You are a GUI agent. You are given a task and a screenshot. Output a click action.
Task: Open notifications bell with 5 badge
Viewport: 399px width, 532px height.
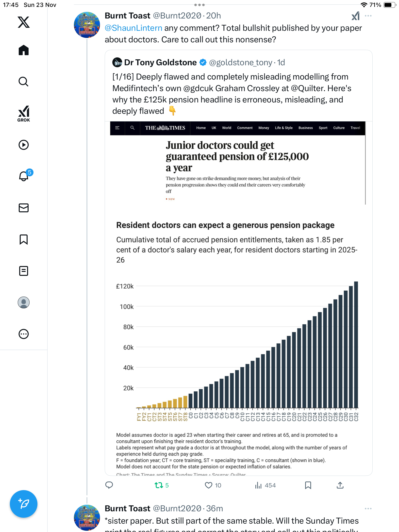click(24, 176)
